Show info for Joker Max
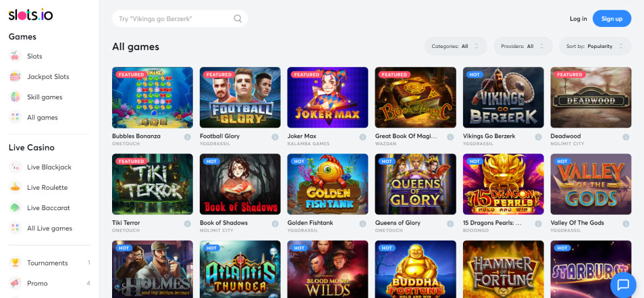Screen dimensions: 644x298 click(363, 137)
